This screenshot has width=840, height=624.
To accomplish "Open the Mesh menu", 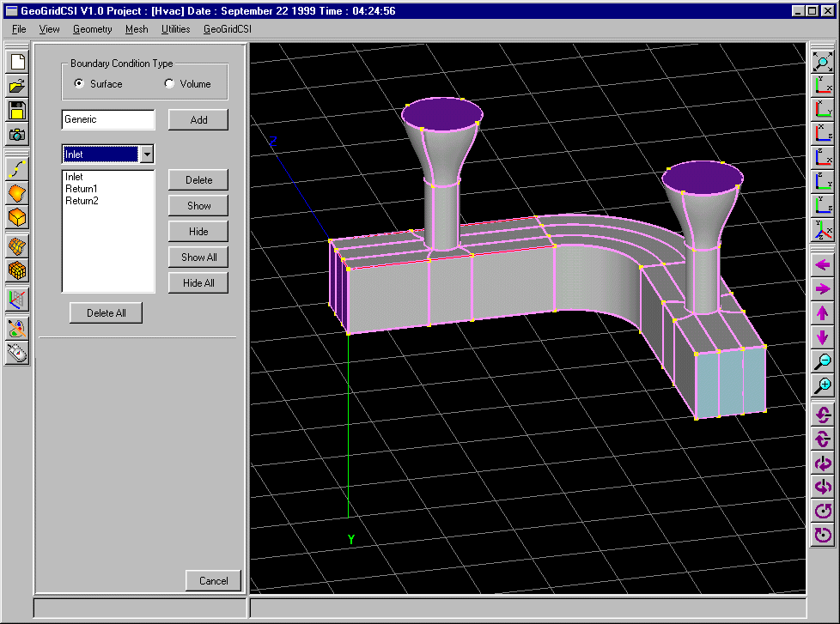I will click(137, 29).
